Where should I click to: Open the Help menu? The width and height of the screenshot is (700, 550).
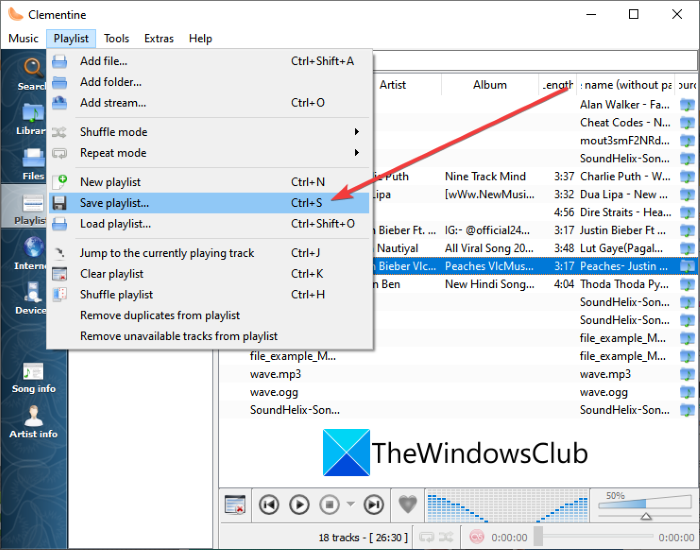tap(200, 38)
